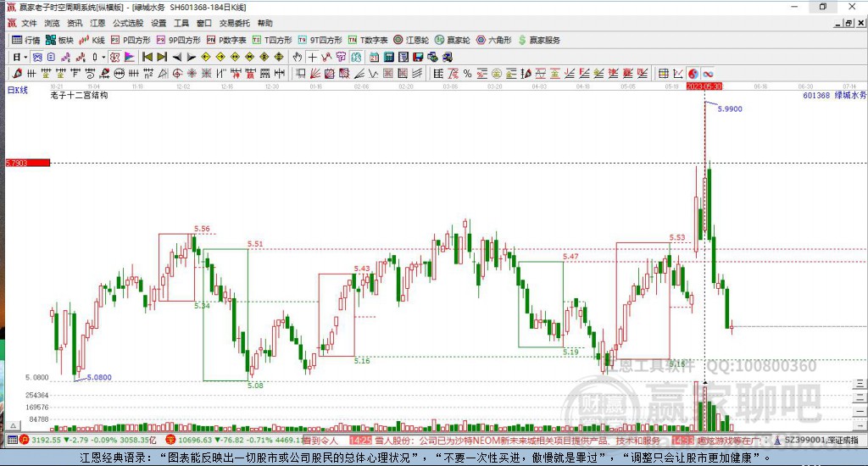Select the percent (%) retracement tool

[x=468, y=73]
